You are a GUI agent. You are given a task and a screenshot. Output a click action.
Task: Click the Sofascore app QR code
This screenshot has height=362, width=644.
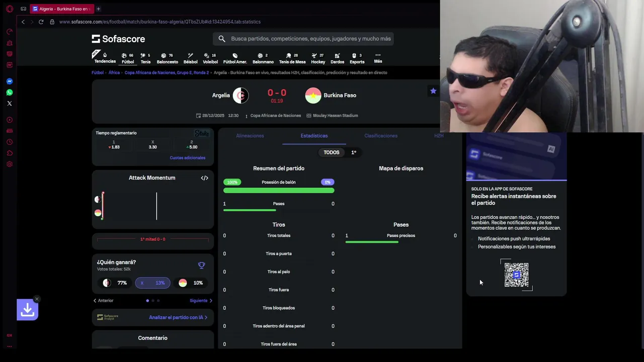coord(516,275)
